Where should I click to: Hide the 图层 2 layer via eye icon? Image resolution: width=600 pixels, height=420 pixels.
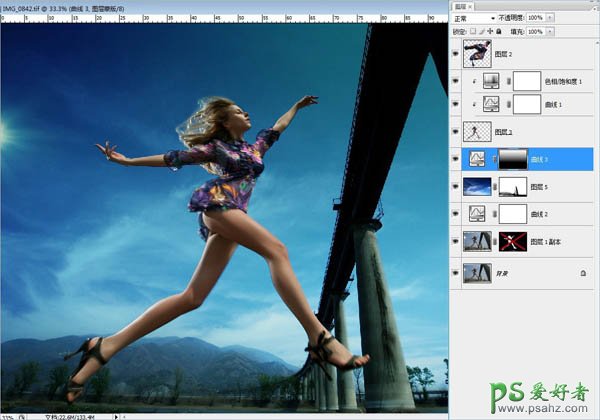tap(457, 55)
